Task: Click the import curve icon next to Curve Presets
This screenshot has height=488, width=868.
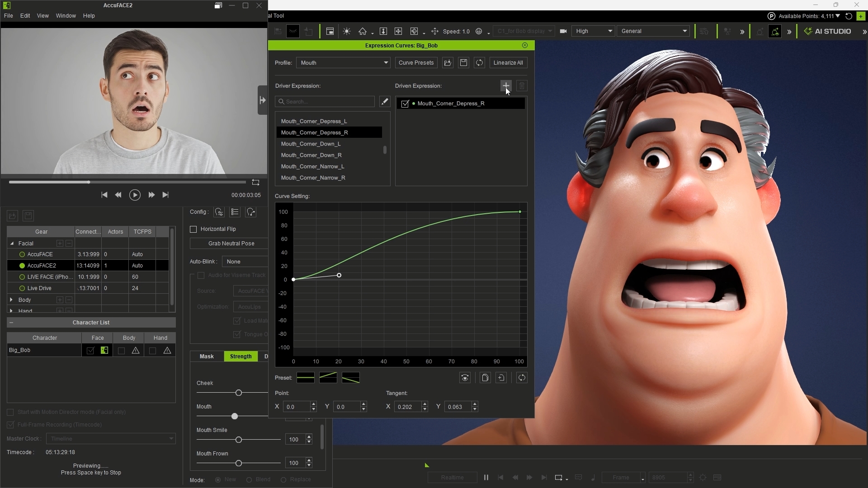Action: point(448,63)
